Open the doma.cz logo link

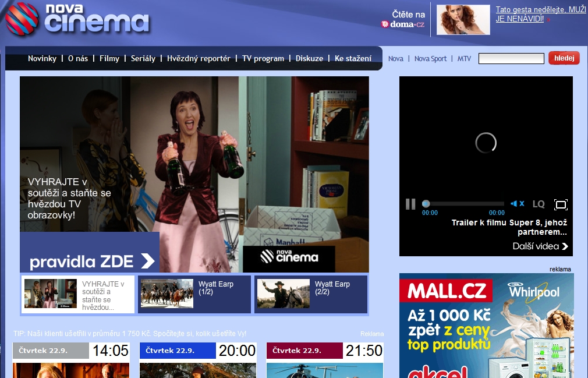coord(403,24)
